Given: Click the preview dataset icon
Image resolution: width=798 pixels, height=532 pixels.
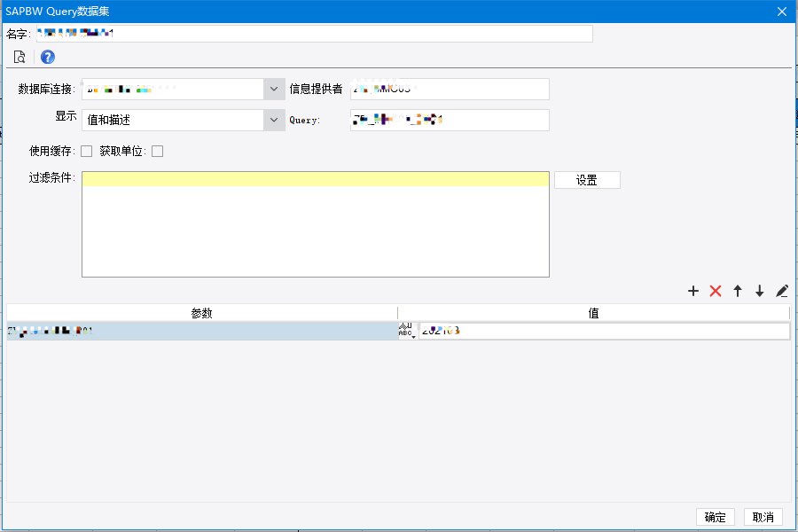Looking at the screenshot, I should [20, 57].
